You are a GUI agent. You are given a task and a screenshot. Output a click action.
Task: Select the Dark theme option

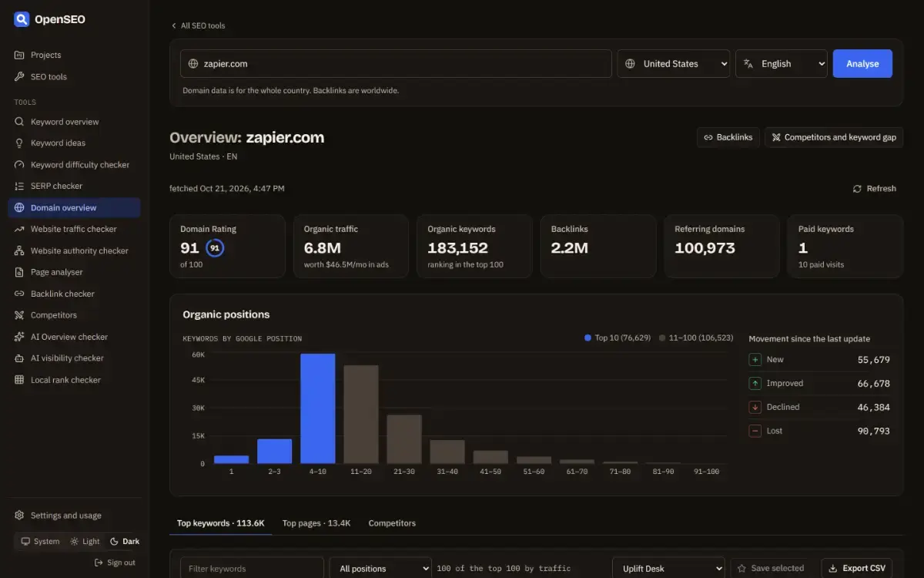pyautogui.click(x=125, y=541)
